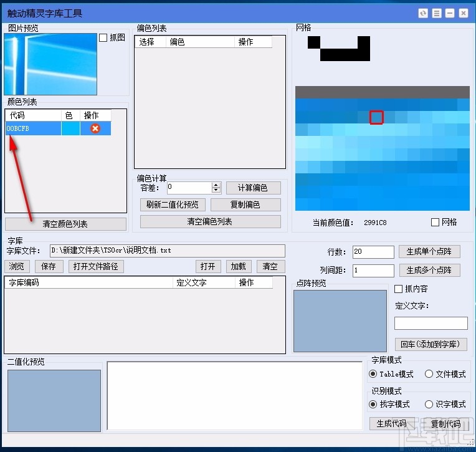Enable the 抓图 checkbox

coord(103,37)
